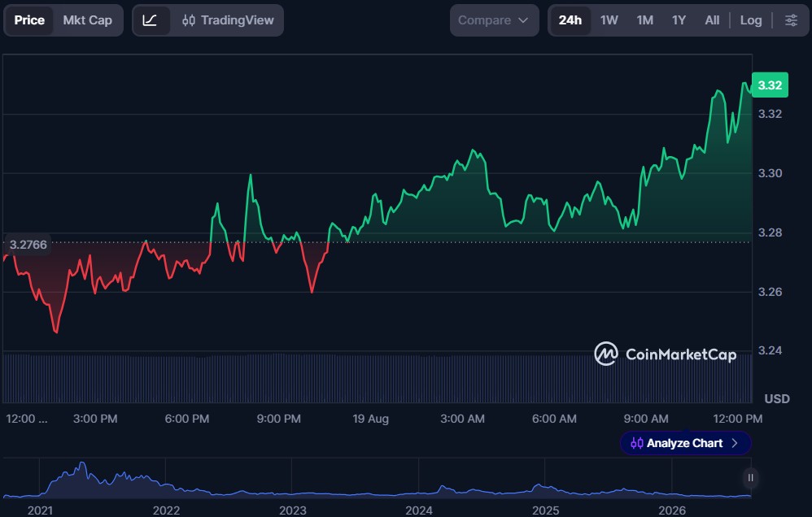Click the 2022 year on history timeline
The height and width of the screenshot is (517, 812).
pyautogui.click(x=166, y=510)
